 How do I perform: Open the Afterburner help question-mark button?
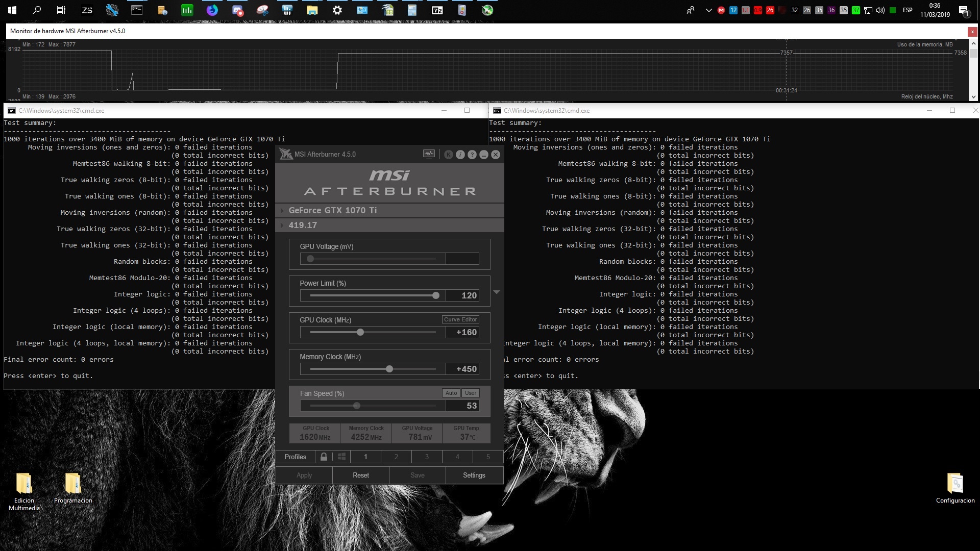click(472, 155)
